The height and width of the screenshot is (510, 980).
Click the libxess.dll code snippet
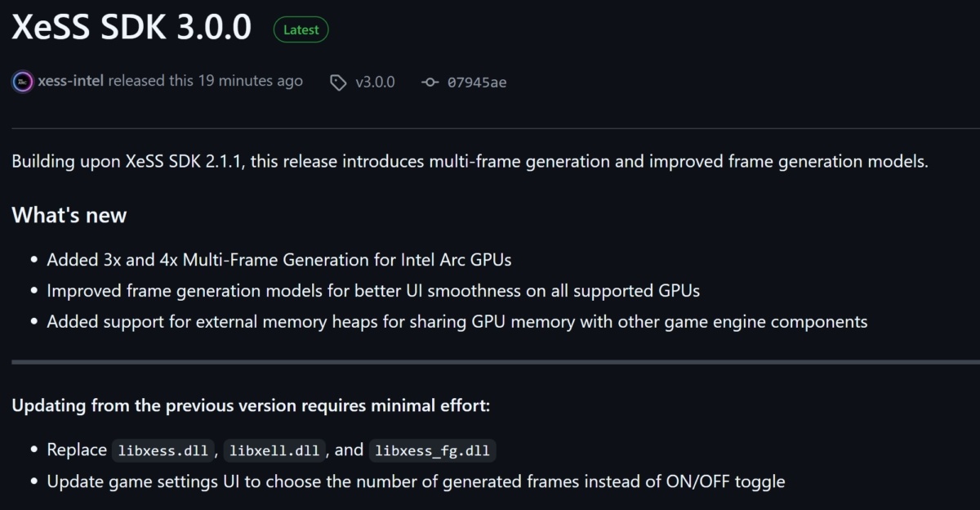[163, 450]
